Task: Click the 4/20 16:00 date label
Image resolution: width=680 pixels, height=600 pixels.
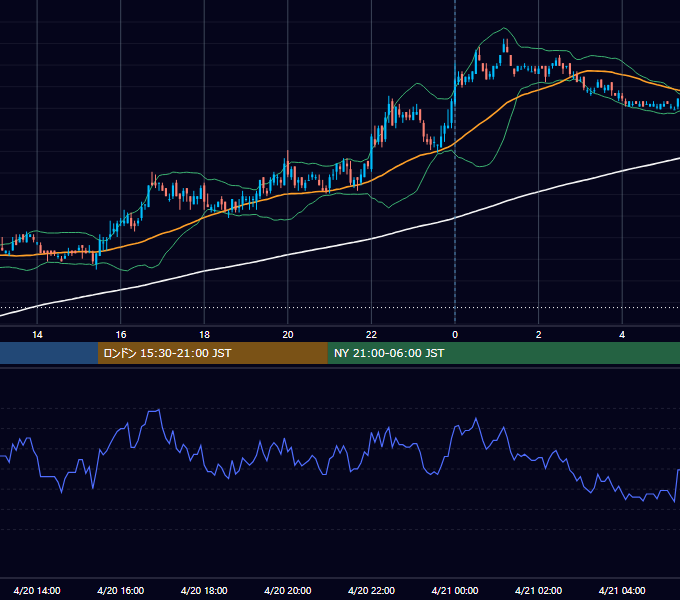Action: [121, 590]
